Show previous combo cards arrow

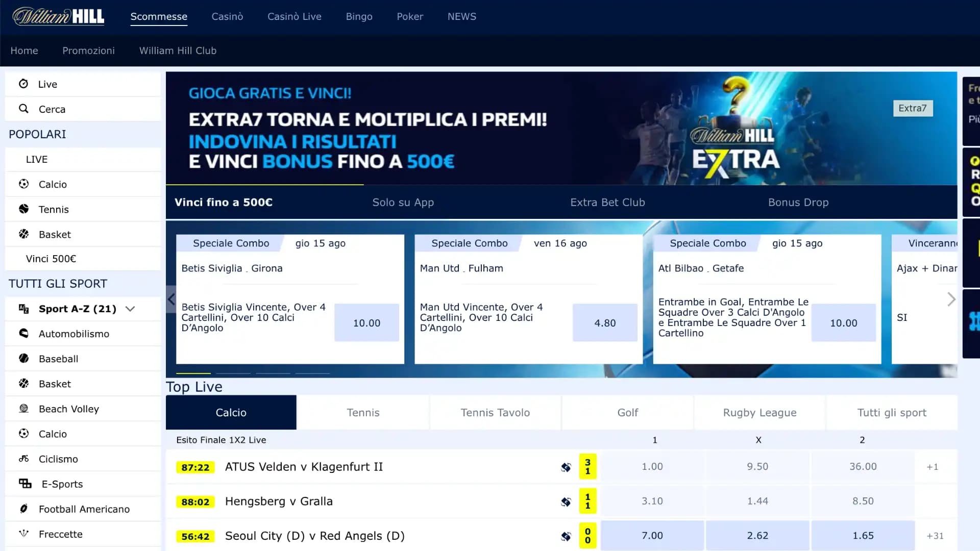171,299
